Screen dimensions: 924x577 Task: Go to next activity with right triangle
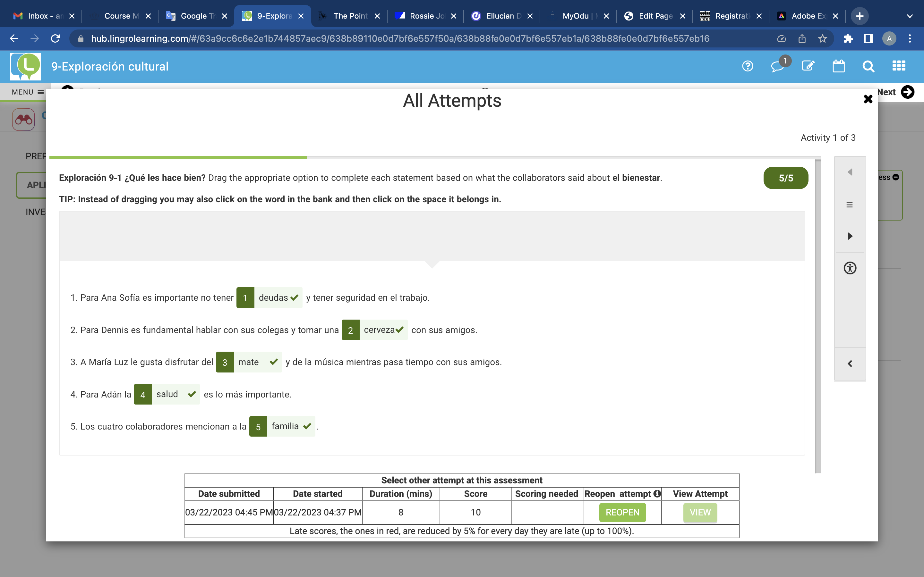(x=850, y=236)
